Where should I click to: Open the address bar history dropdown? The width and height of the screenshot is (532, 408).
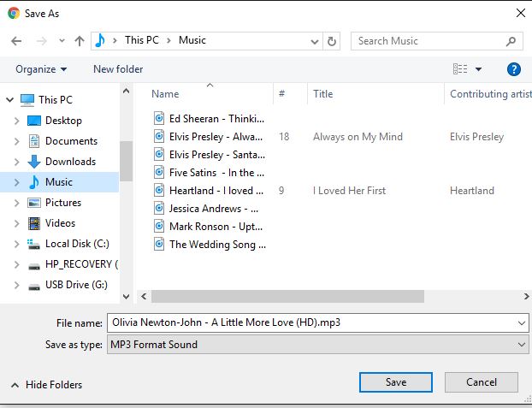pyautogui.click(x=315, y=41)
